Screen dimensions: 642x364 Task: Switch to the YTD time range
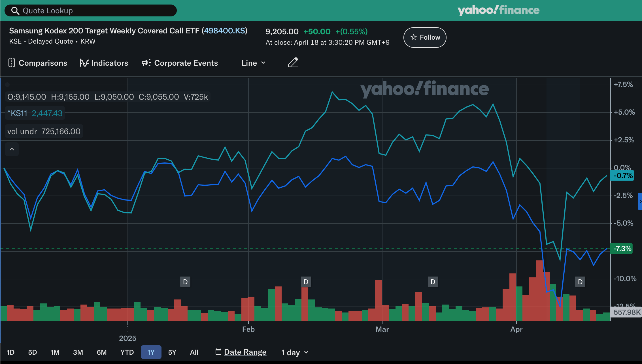[x=127, y=352]
